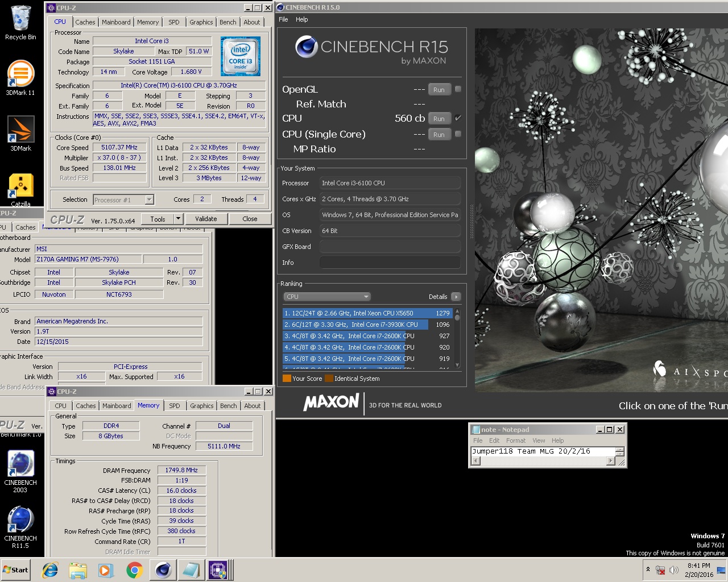
Task: Click the GFX Board field in Cinebench
Action: (x=390, y=247)
